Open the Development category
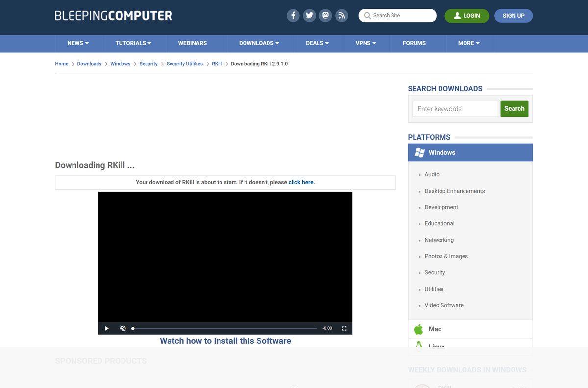The width and height of the screenshot is (588, 388). [441, 207]
